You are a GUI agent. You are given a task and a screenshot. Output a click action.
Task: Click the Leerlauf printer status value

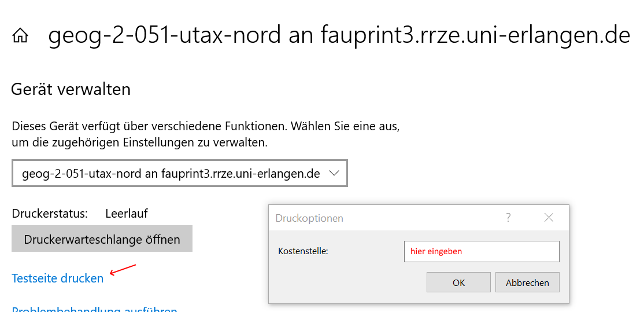[127, 214]
